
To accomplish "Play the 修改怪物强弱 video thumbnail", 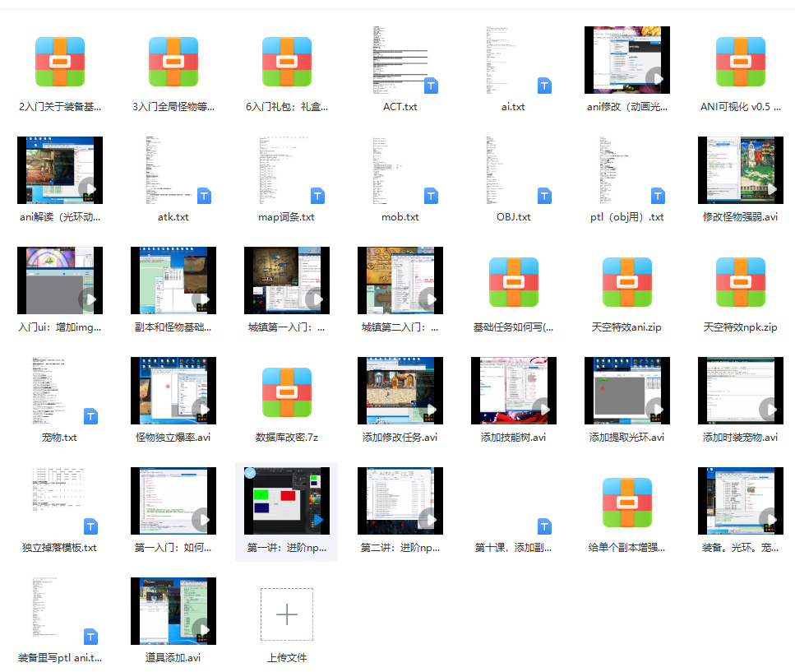I will (x=741, y=170).
